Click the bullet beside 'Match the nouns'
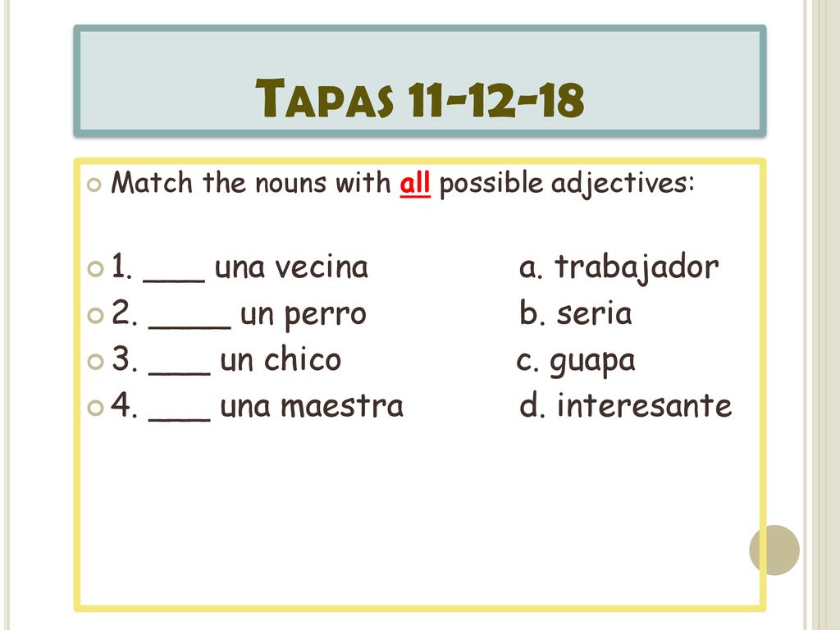Image resolution: width=840 pixels, height=630 pixels. (x=94, y=185)
